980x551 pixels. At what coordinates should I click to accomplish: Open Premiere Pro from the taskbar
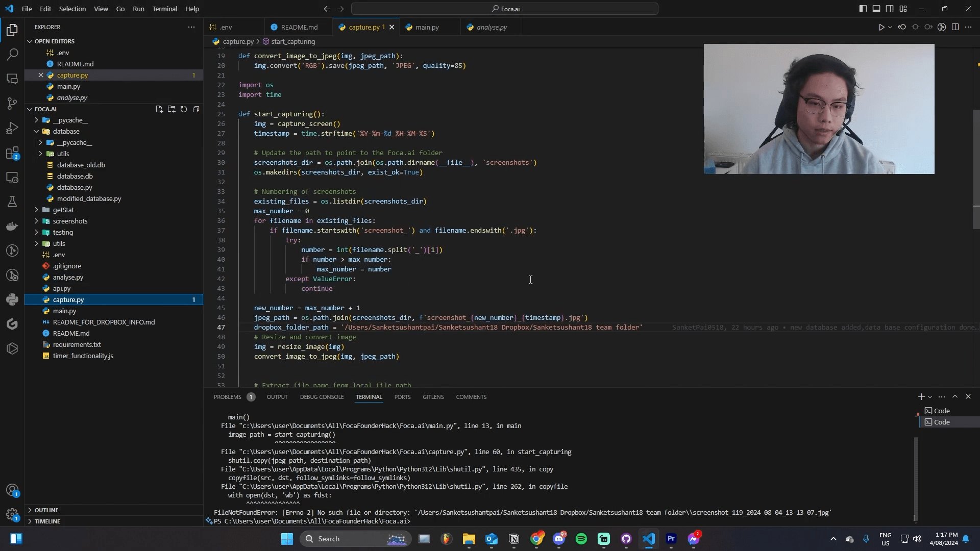(671, 539)
